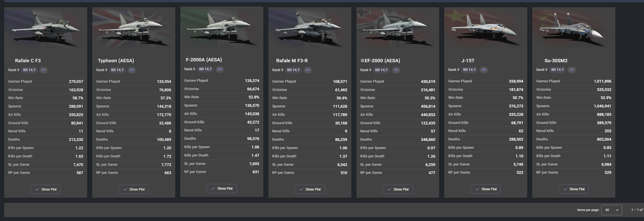Show plot for J-15T

(486, 189)
